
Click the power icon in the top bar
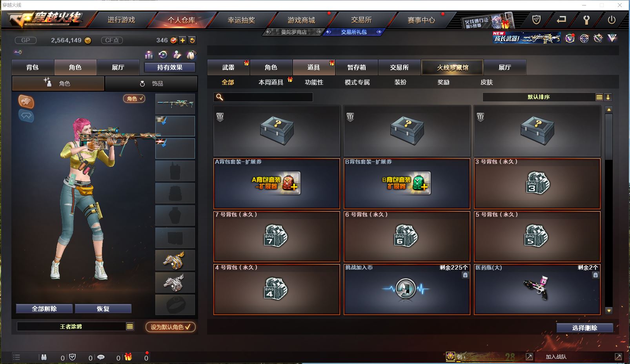(x=611, y=20)
